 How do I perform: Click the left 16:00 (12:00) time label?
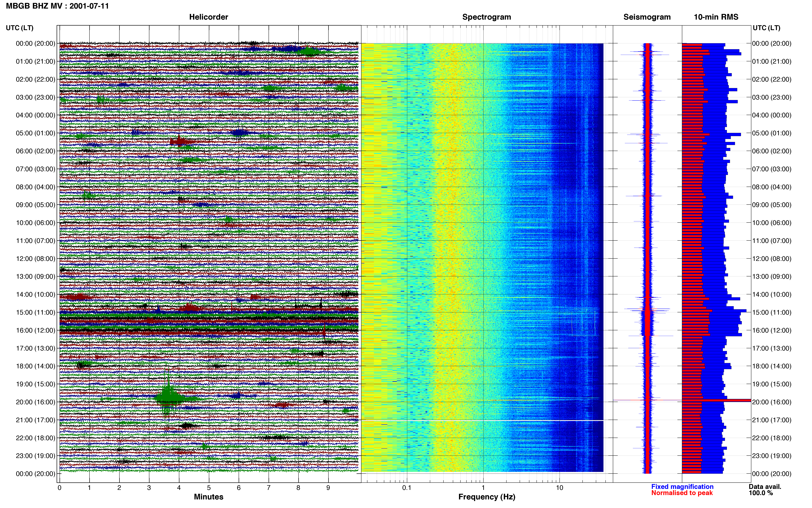tap(36, 330)
